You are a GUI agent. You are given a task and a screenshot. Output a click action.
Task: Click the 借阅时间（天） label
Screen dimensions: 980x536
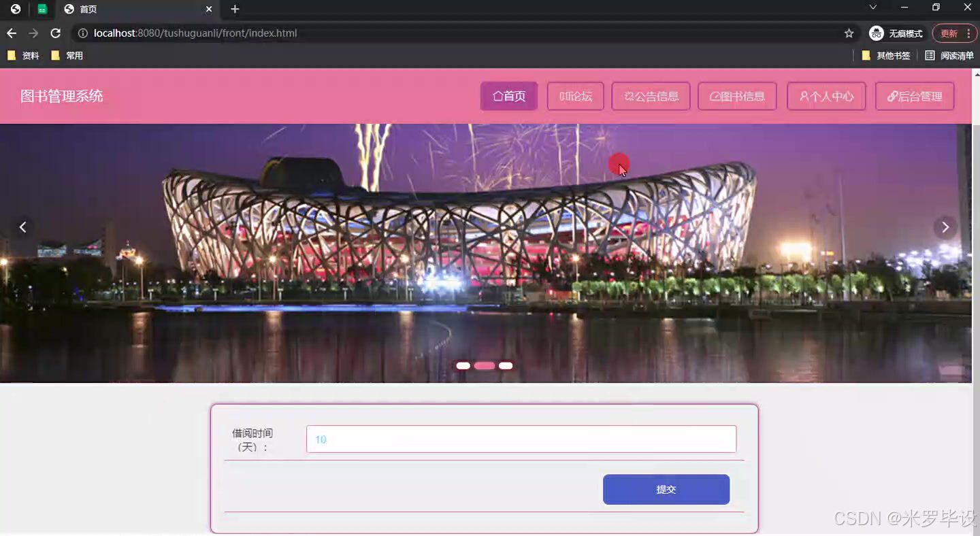point(252,440)
